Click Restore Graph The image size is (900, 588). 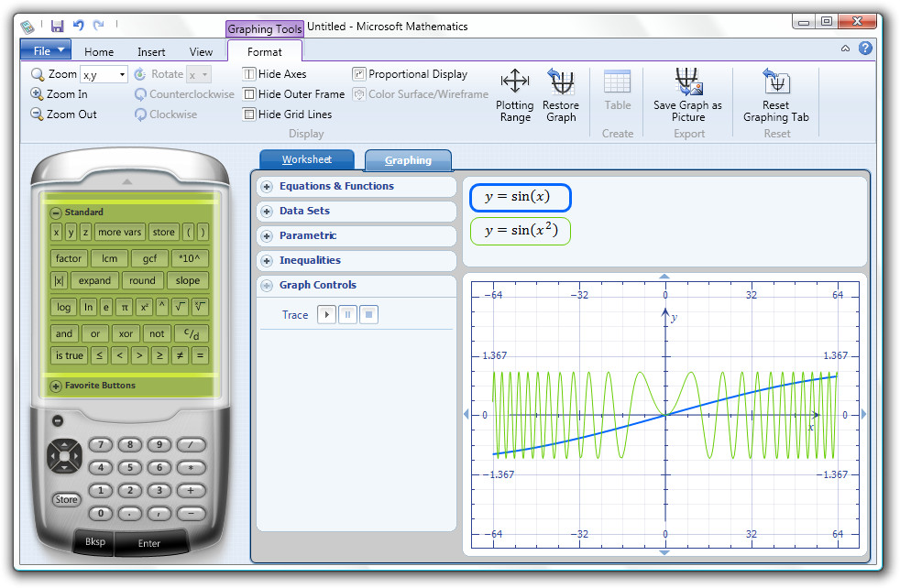click(561, 95)
